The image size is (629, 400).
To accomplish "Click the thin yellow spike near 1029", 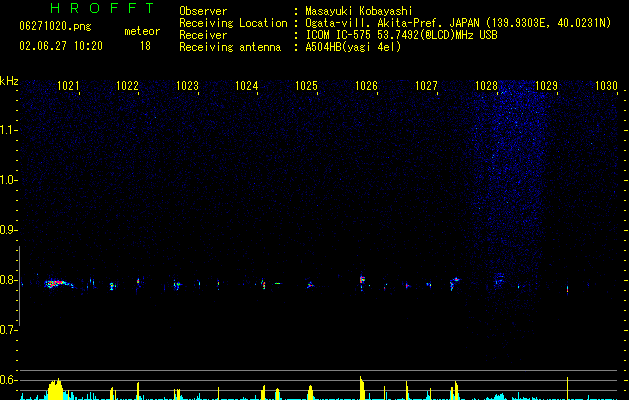I will pos(567,388).
